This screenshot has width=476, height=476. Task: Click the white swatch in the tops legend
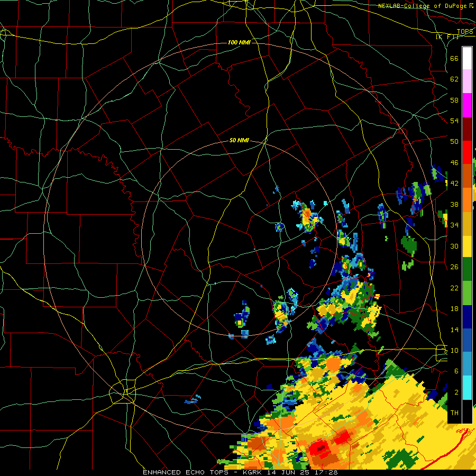click(x=467, y=58)
